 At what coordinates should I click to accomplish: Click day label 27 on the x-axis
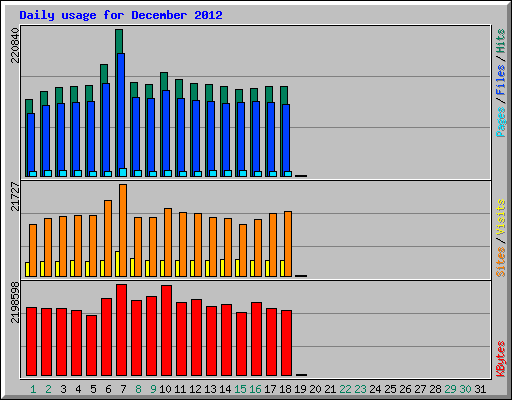(x=420, y=389)
